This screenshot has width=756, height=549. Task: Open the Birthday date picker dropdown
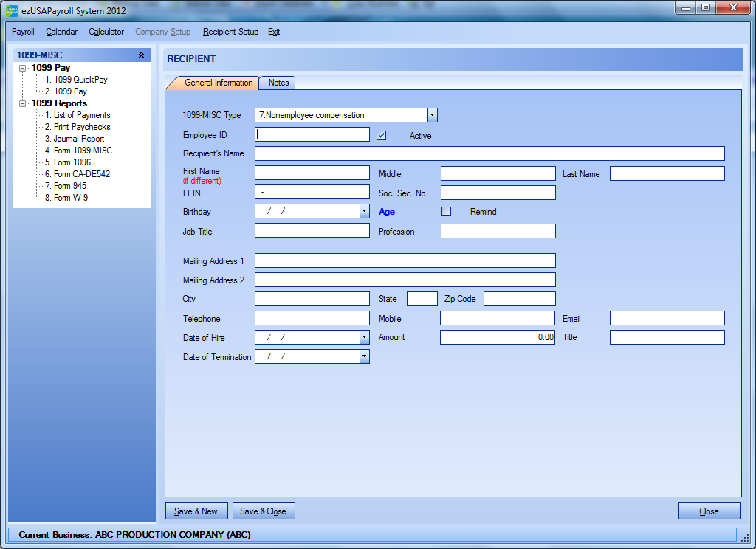363,211
